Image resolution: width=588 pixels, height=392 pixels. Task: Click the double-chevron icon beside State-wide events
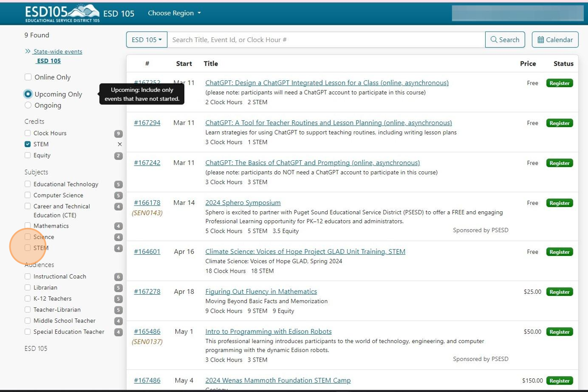[x=28, y=51]
